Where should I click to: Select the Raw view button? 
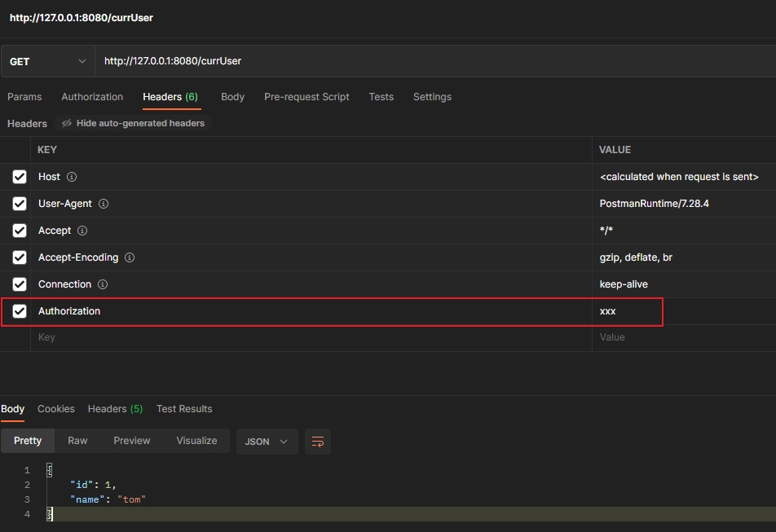tap(77, 441)
